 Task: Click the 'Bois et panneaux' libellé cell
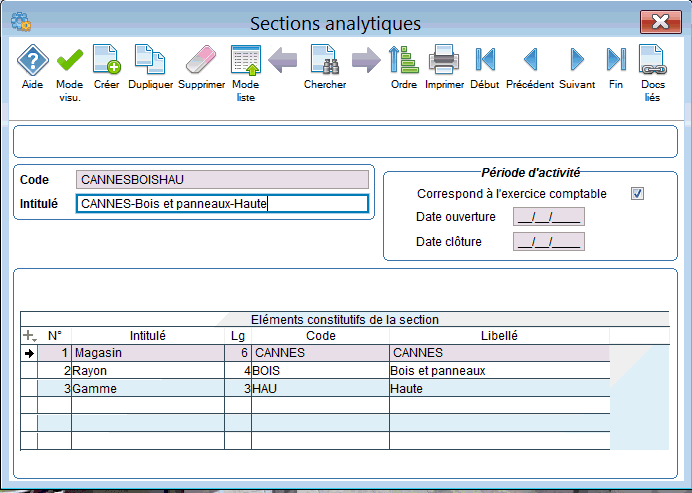(x=500, y=371)
